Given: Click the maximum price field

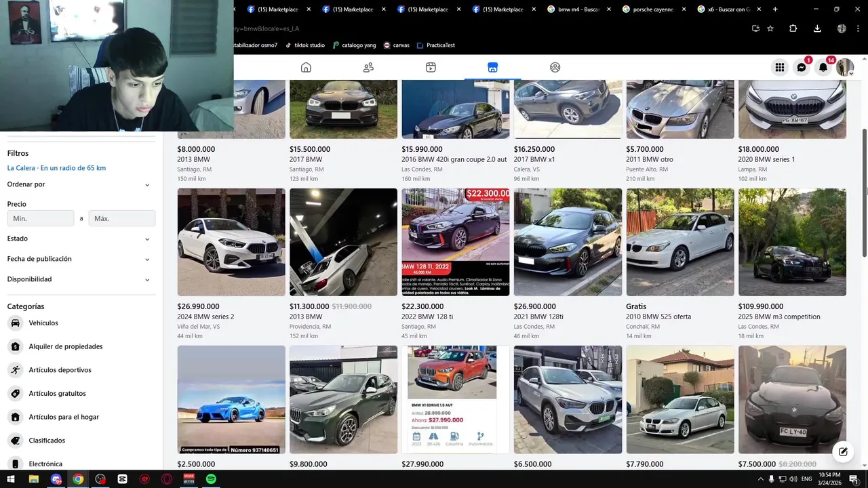Looking at the screenshot, I should [122, 218].
